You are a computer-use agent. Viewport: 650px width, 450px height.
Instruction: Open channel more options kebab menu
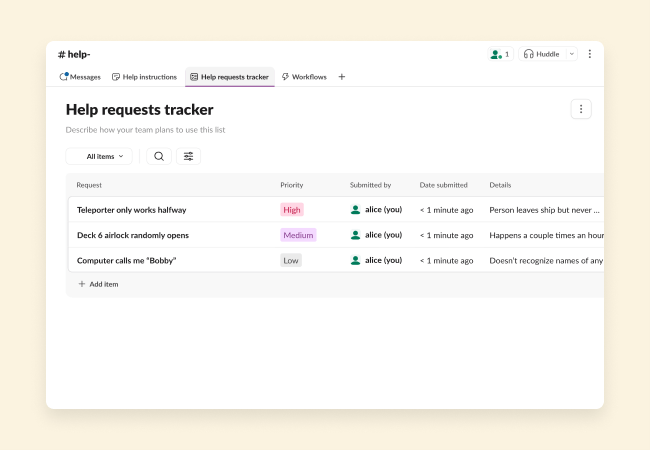(x=589, y=54)
